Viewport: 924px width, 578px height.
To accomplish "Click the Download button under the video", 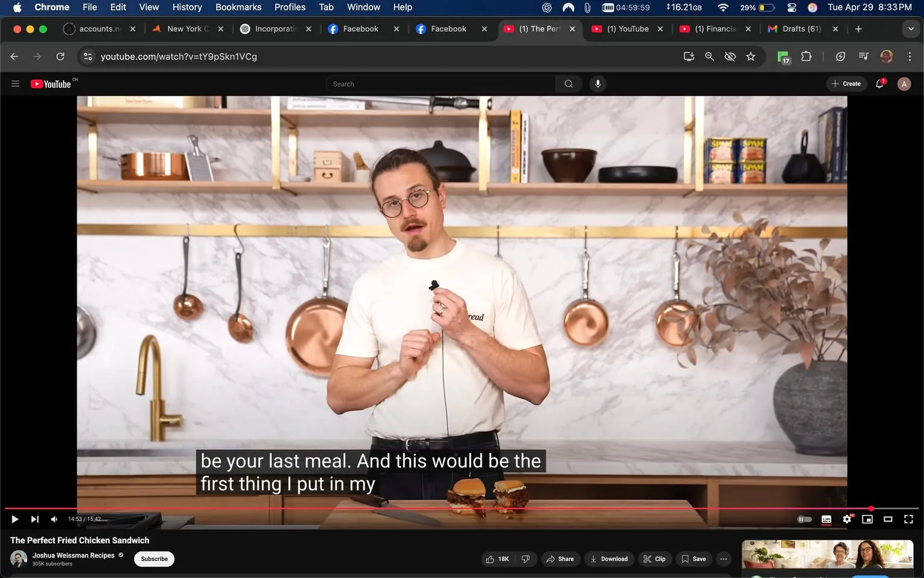I will point(609,559).
